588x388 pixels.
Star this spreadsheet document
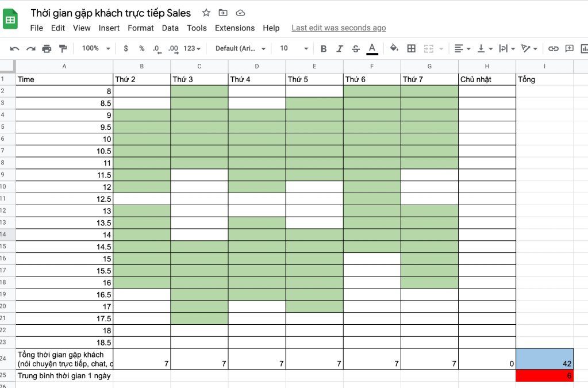[206, 13]
